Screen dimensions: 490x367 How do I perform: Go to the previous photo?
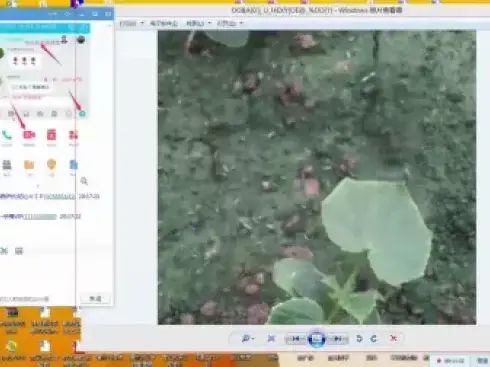(295, 339)
